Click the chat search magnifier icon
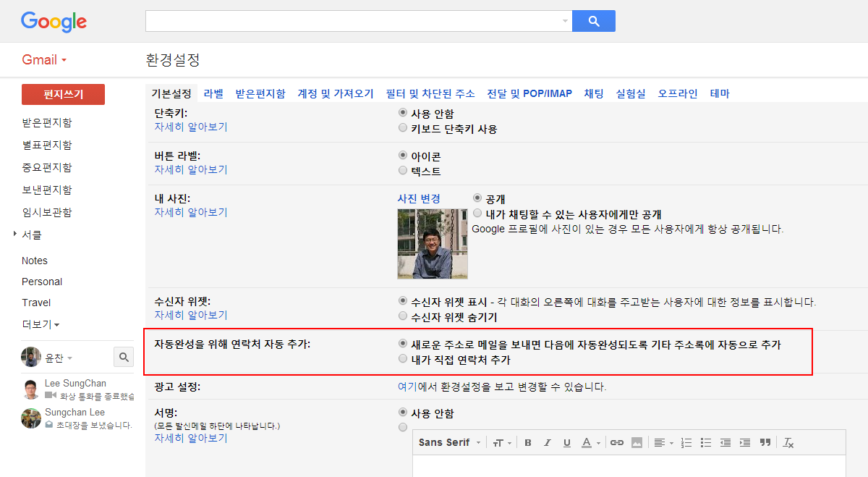Image resolution: width=868 pixels, height=477 pixels. [x=124, y=357]
